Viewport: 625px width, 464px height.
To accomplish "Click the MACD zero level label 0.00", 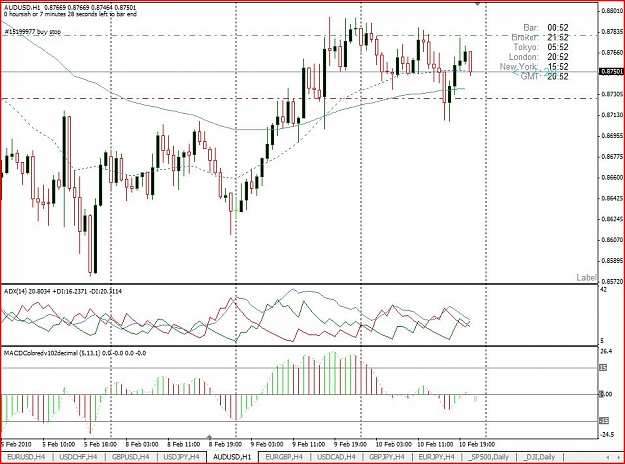I will coord(606,394).
